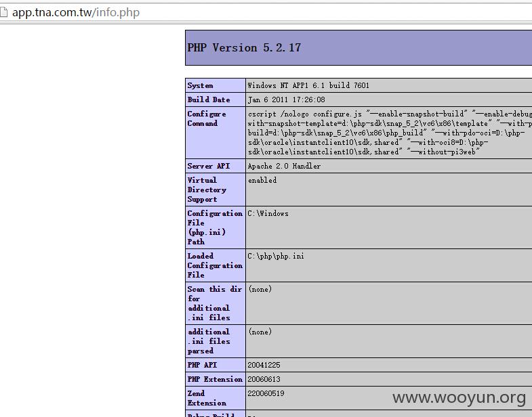
Task: Click the PHP Version 5.2.17 header
Action: coord(244,48)
